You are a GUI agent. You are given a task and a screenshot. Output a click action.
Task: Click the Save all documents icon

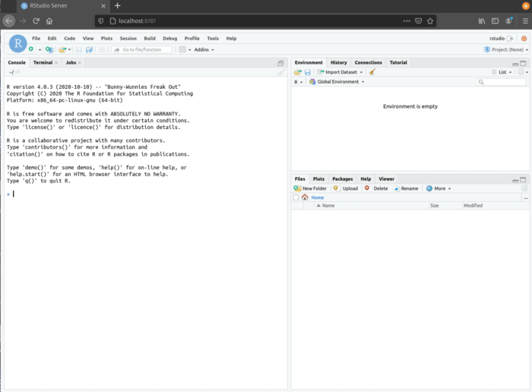click(x=89, y=49)
